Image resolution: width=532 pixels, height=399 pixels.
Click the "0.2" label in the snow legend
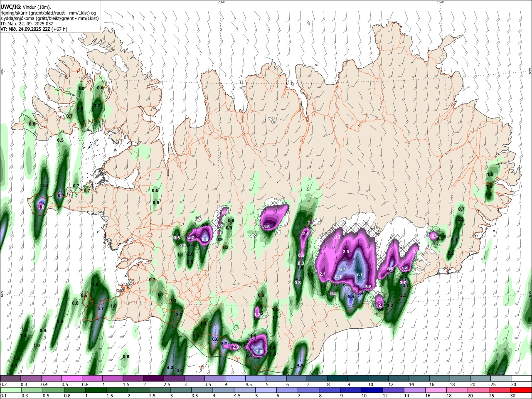point(4,384)
